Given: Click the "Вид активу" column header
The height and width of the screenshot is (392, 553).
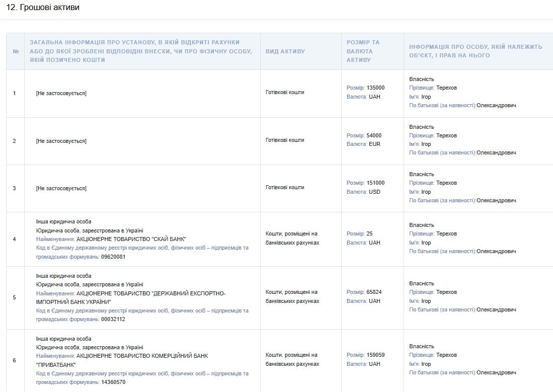Looking at the screenshot, I should click(x=285, y=51).
